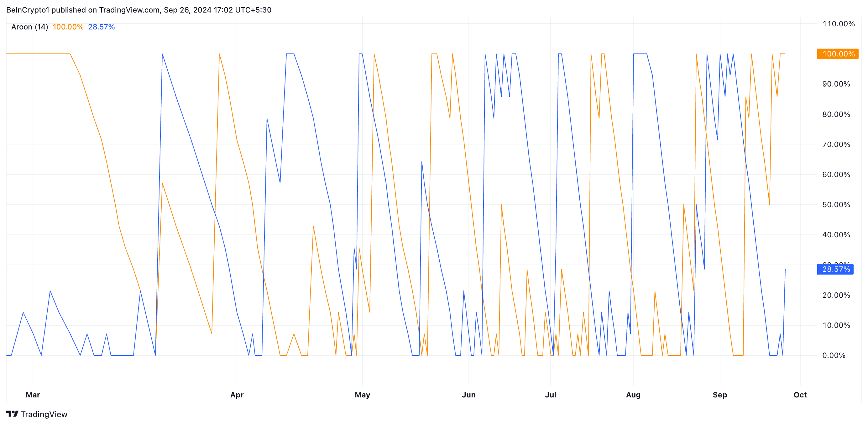
Task: Click the orange 100.00% price axis tag
Action: [x=838, y=54]
